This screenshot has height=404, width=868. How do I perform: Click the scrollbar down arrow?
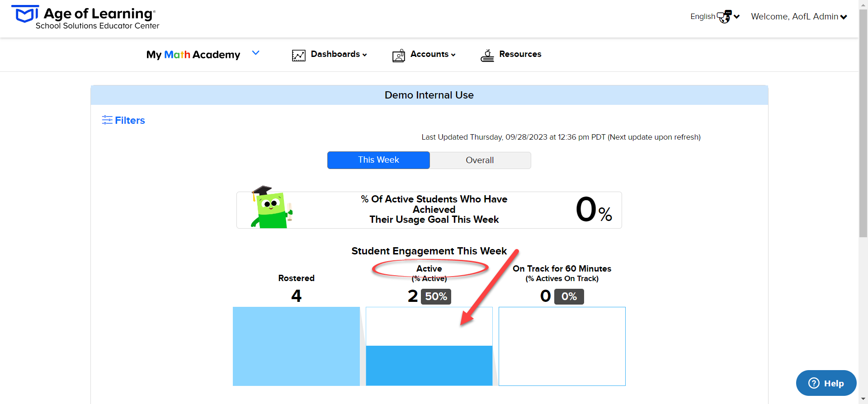pyautogui.click(x=863, y=399)
